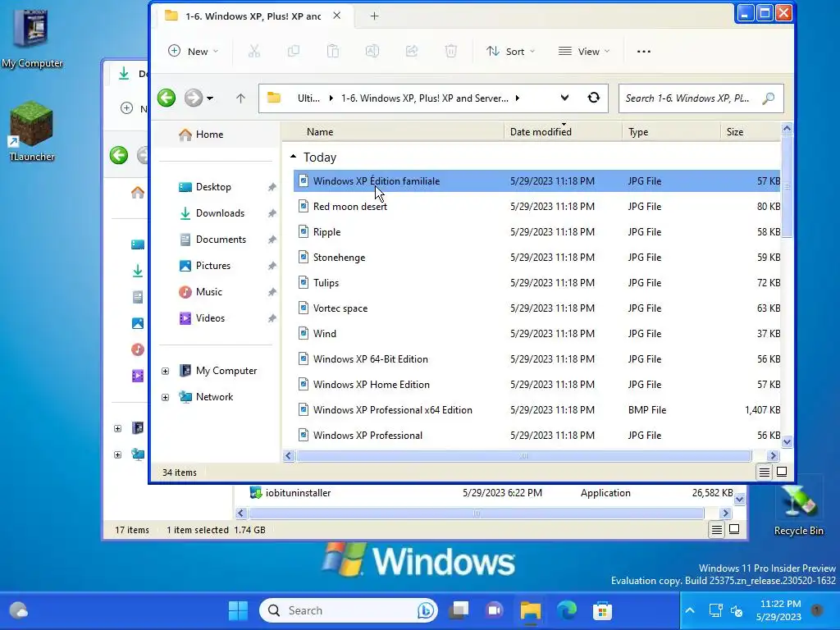Click the Copy icon in toolbar
The image size is (840, 630).
tap(294, 52)
